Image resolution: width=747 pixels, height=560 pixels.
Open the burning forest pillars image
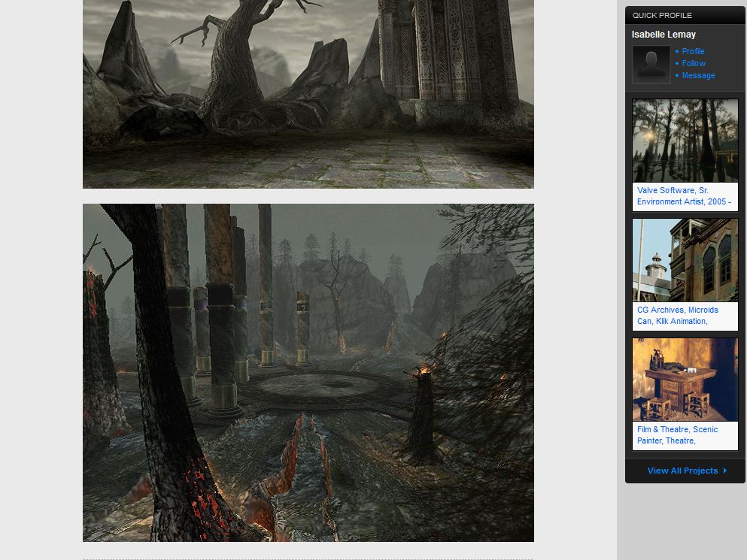[x=308, y=373]
